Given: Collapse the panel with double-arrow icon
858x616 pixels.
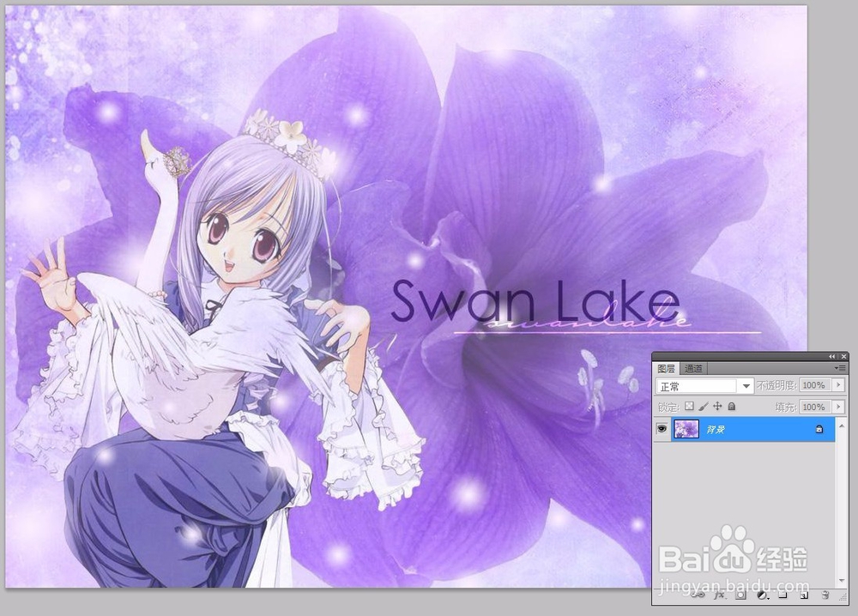Looking at the screenshot, I should coord(831,356).
